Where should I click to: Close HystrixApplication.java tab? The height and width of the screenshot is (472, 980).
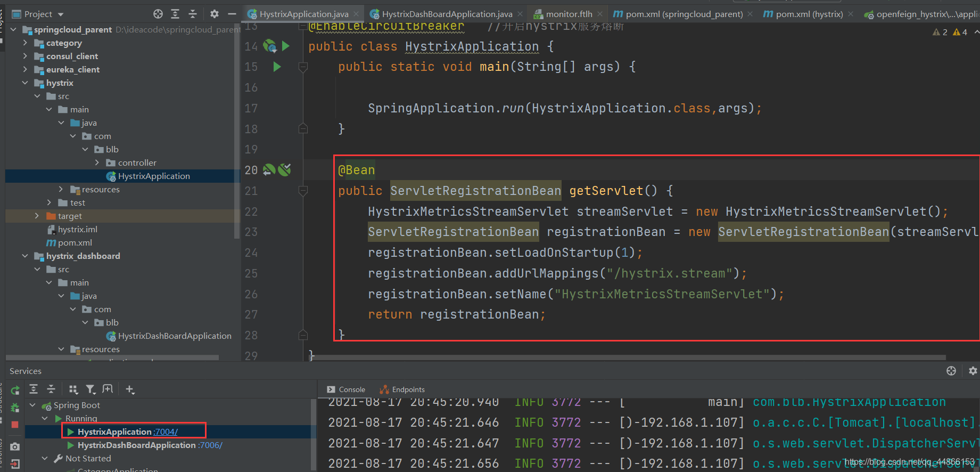point(356,14)
